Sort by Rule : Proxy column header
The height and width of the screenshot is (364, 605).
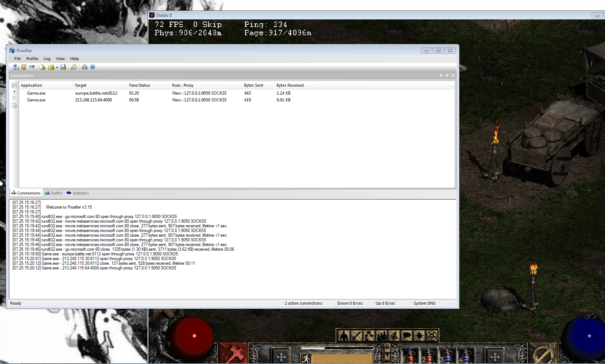pyautogui.click(x=206, y=85)
